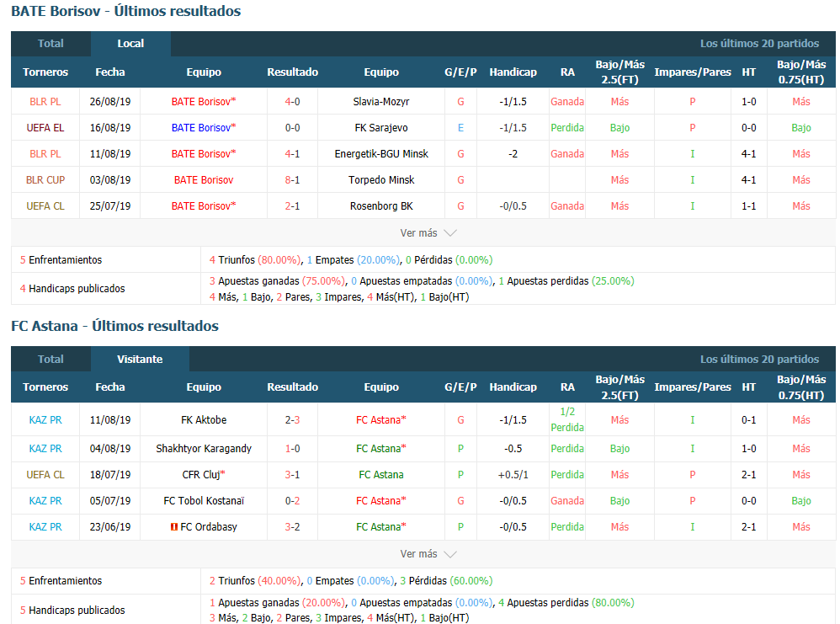Open the FK Aktobe team link
This screenshot has width=840, height=624.
204,419
